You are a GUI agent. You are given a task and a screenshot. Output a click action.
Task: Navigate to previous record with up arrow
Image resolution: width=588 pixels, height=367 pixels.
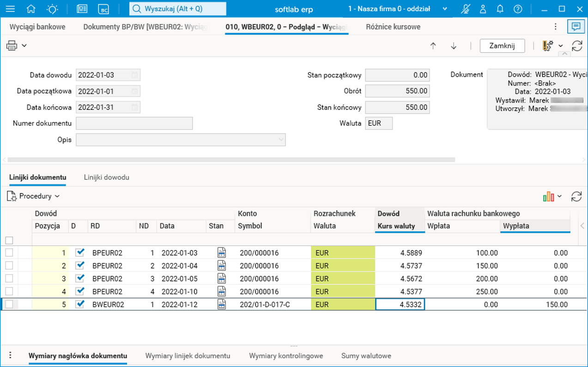[433, 46]
